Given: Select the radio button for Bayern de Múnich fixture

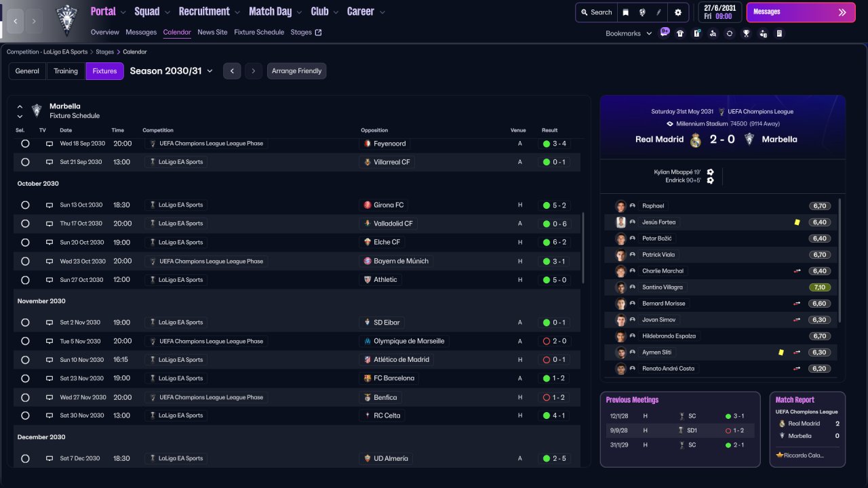Looking at the screenshot, I should click(25, 261).
